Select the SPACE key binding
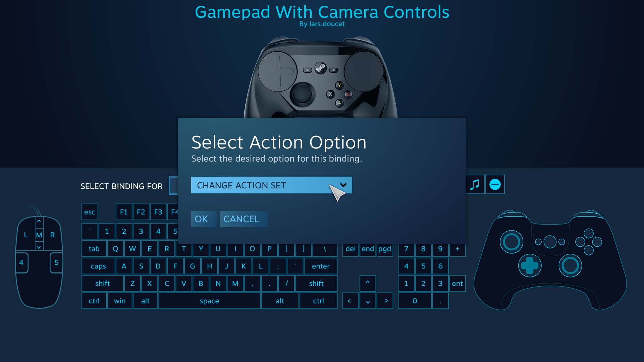644x362 pixels. (x=209, y=301)
